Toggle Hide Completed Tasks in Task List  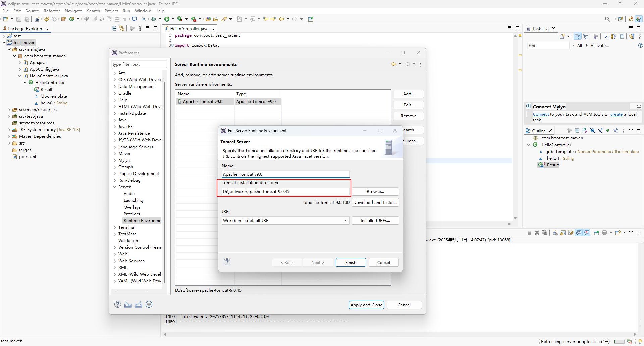pos(606,36)
